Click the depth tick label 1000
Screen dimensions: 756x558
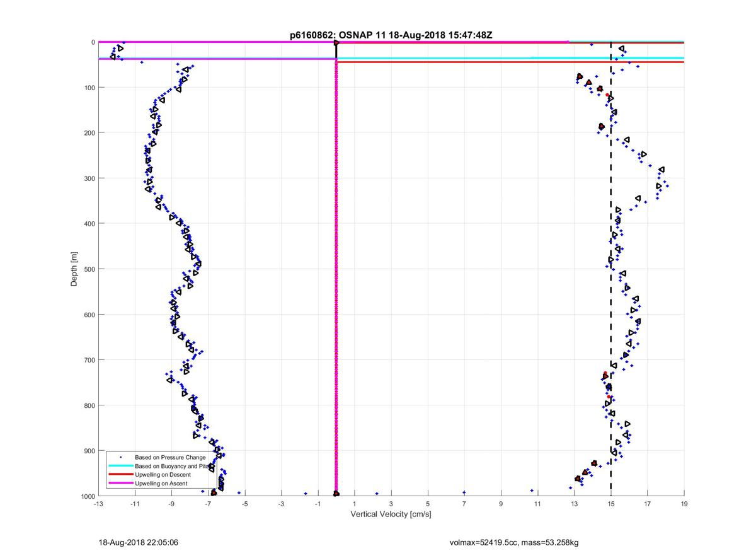click(x=87, y=496)
